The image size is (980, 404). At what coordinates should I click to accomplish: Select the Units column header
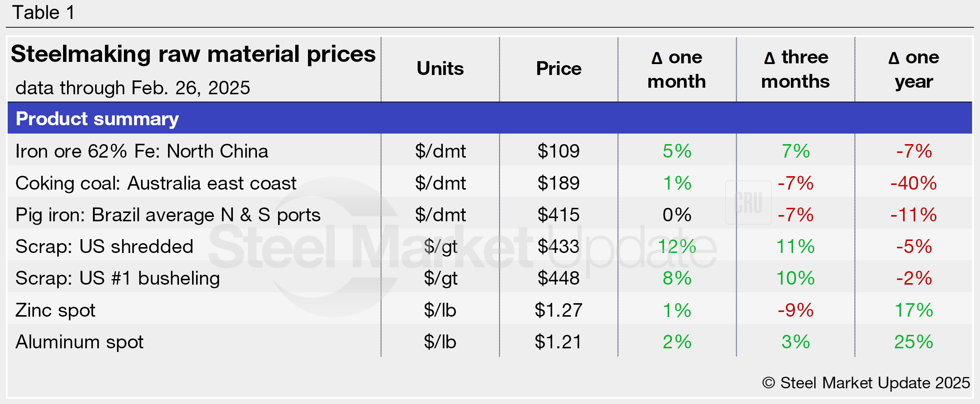440,69
